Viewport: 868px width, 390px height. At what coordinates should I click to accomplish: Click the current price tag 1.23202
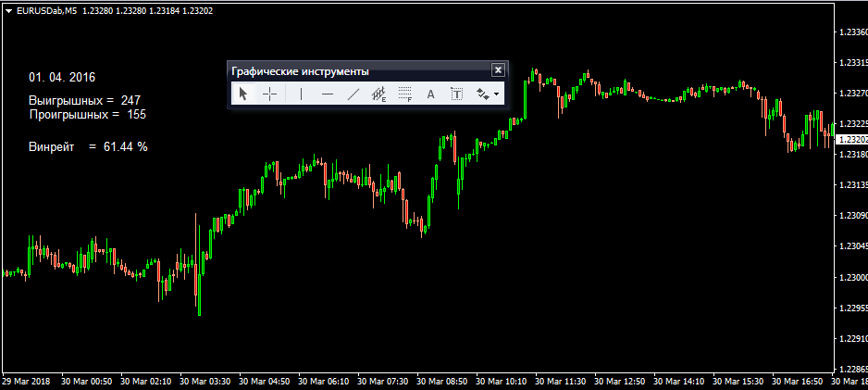[852, 139]
